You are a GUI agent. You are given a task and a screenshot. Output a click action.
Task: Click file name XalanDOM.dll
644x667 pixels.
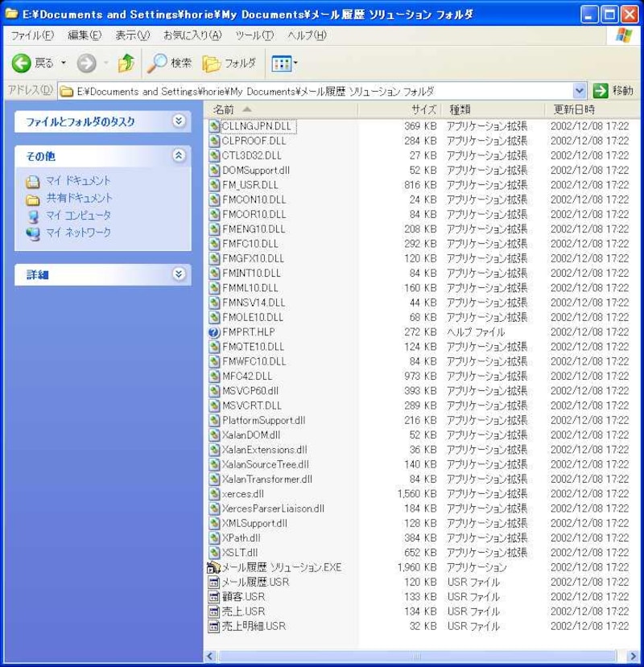coord(251,435)
